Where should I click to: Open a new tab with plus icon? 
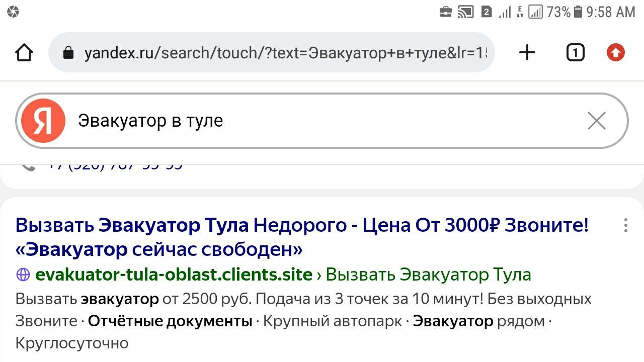tap(527, 52)
